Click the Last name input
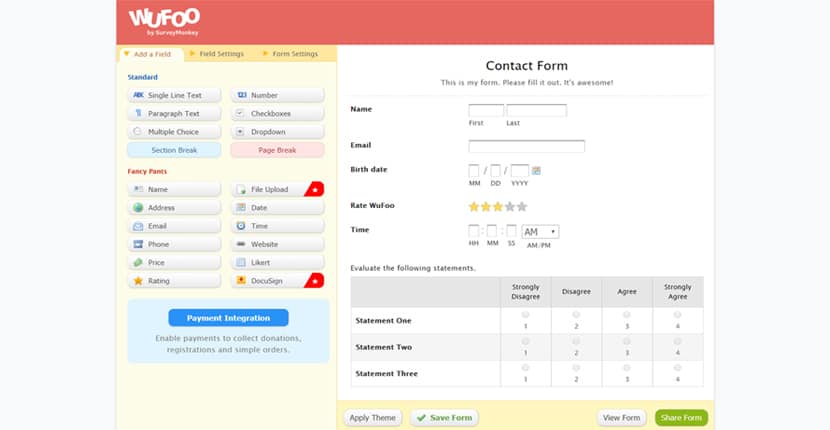Image resolution: width=830 pixels, height=430 pixels. (x=536, y=111)
